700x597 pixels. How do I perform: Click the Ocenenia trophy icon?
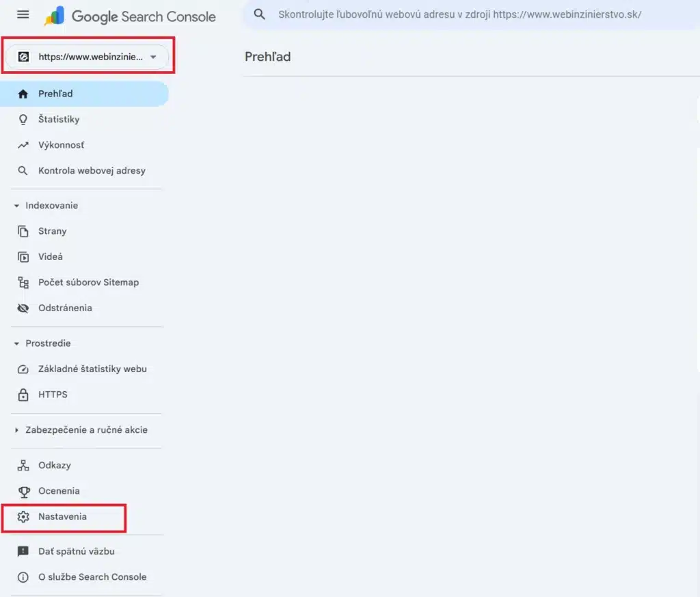coord(23,491)
